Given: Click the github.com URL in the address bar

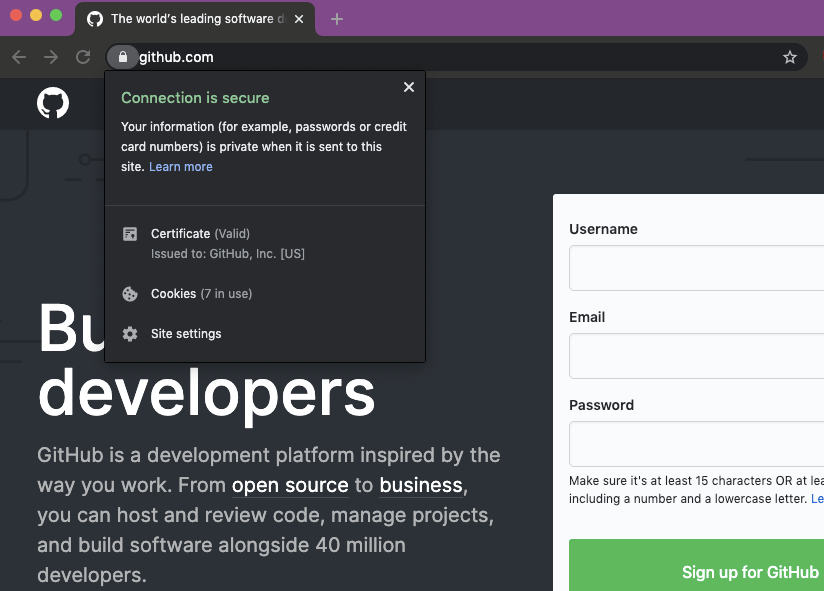Looking at the screenshot, I should tap(176, 57).
